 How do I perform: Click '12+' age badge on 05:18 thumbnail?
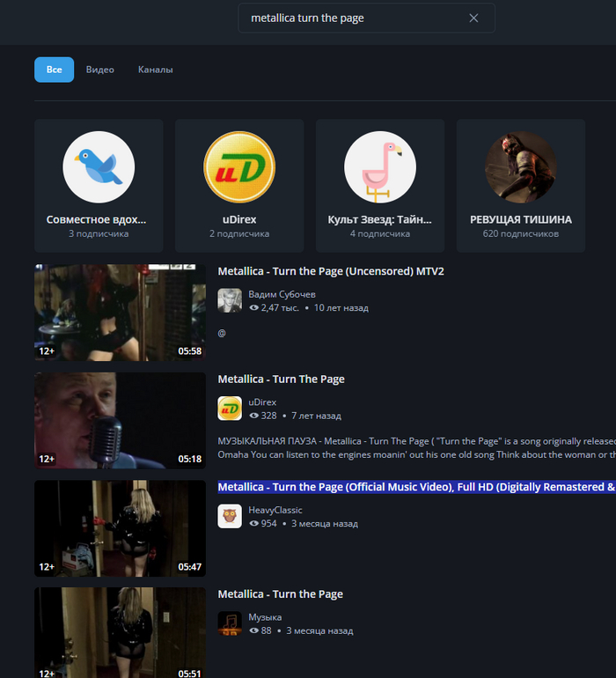click(47, 460)
